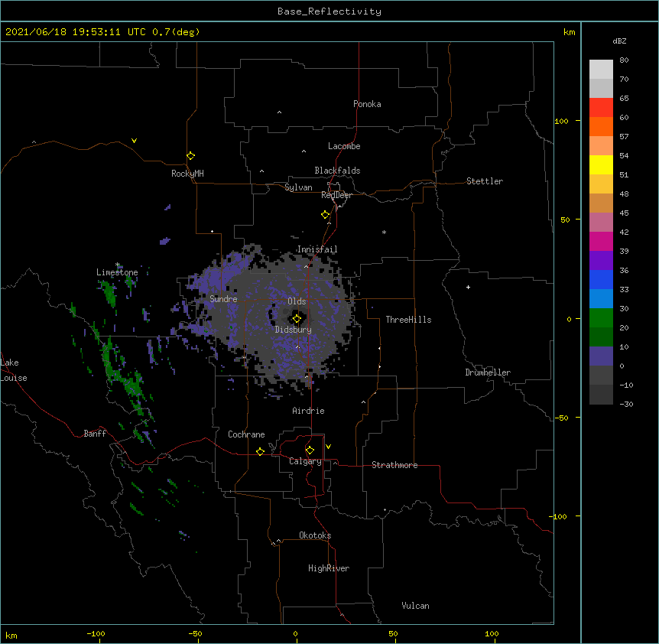Click the Cochrane town label
The height and width of the screenshot is (644, 659).
pos(246,434)
